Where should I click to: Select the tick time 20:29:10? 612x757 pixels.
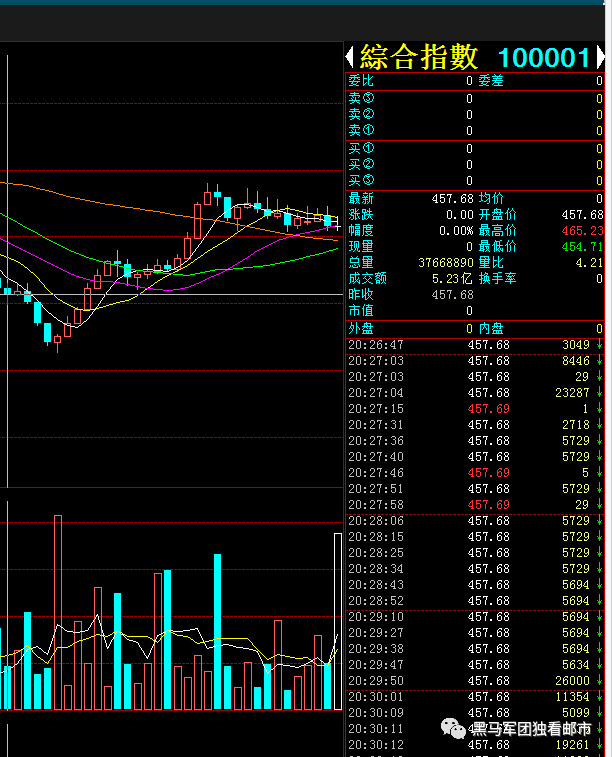pyautogui.click(x=376, y=617)
